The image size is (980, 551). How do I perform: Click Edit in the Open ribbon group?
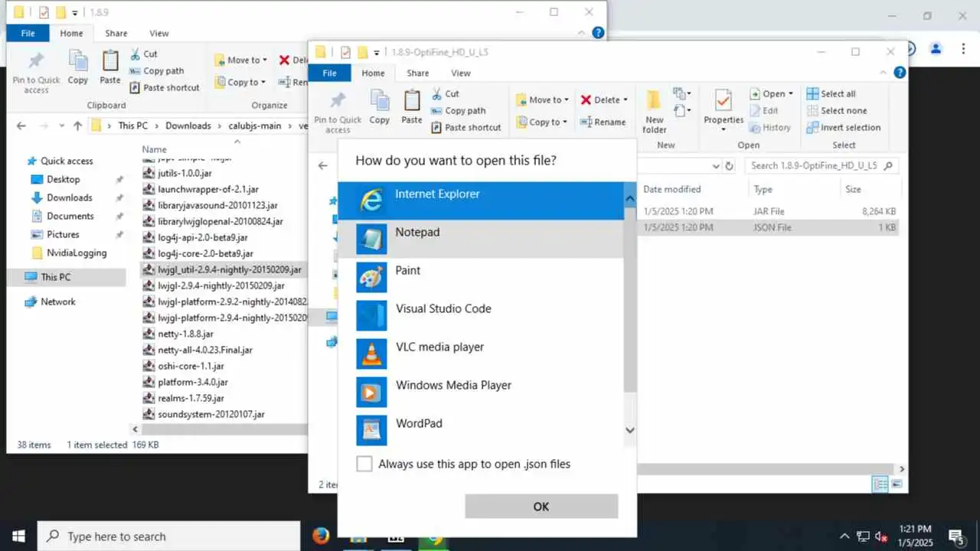pos(763,110)
